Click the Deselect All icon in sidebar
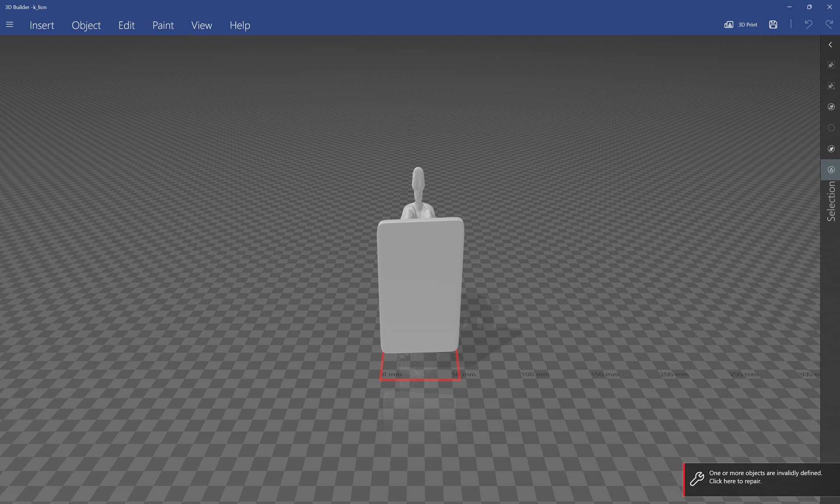This screenshot has height=504, width=840. coord(831,86)
